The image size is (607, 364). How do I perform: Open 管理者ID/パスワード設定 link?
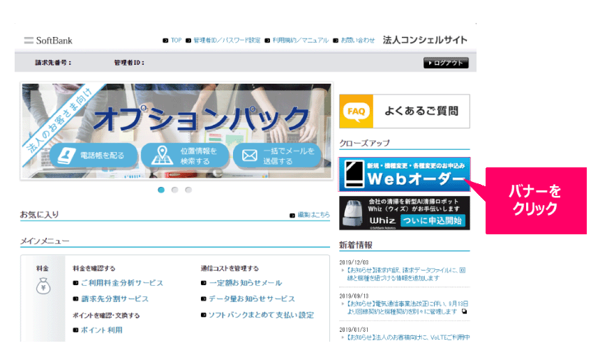(227, 40)
